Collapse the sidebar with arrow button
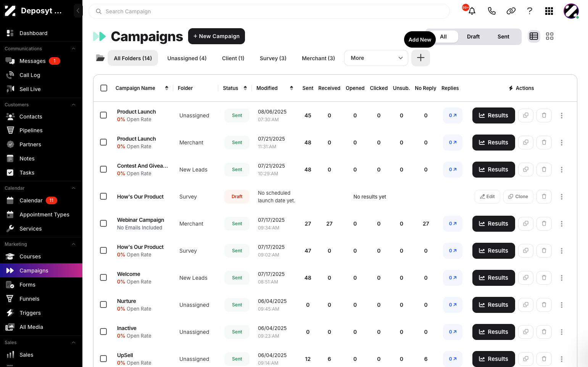The height and width of the screenshot is (367, 588). tap(78, 11)
